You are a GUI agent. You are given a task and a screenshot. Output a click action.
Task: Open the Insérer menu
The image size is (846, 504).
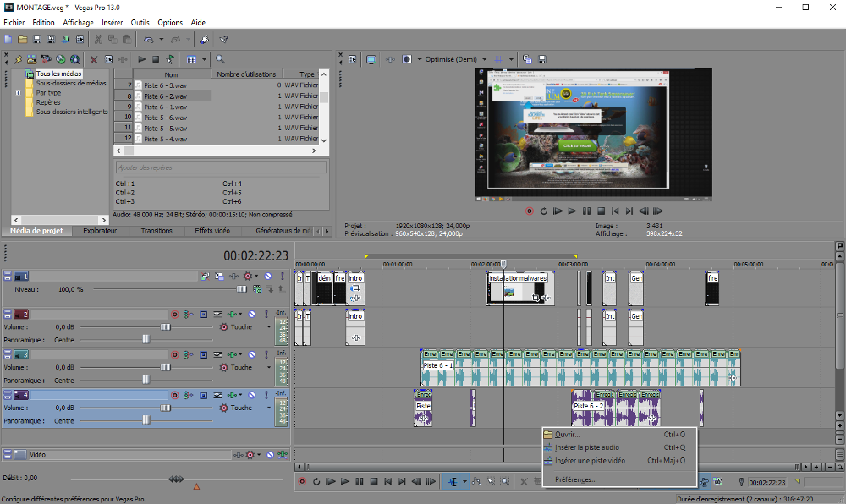click(x=113, y=22)
